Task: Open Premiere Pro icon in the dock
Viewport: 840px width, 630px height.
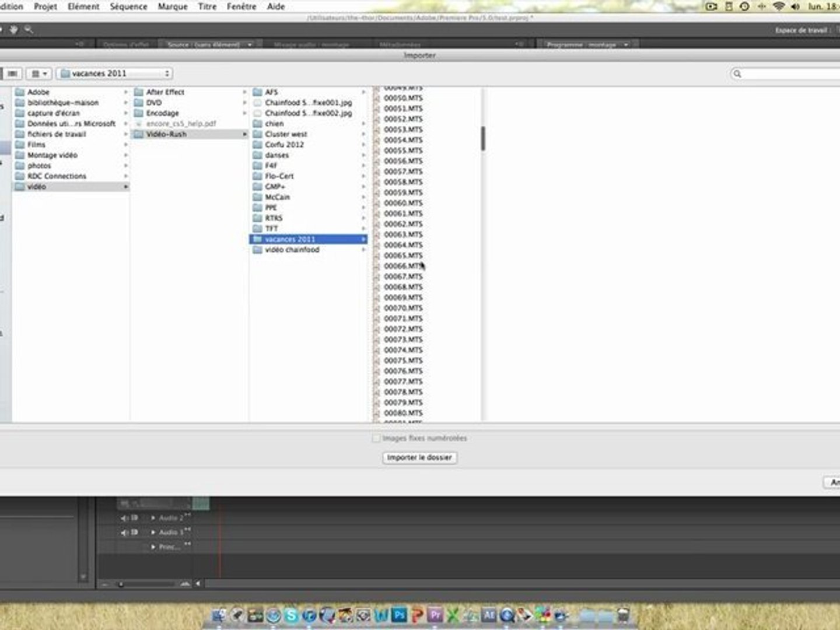Action: click(x=435, y=615)
